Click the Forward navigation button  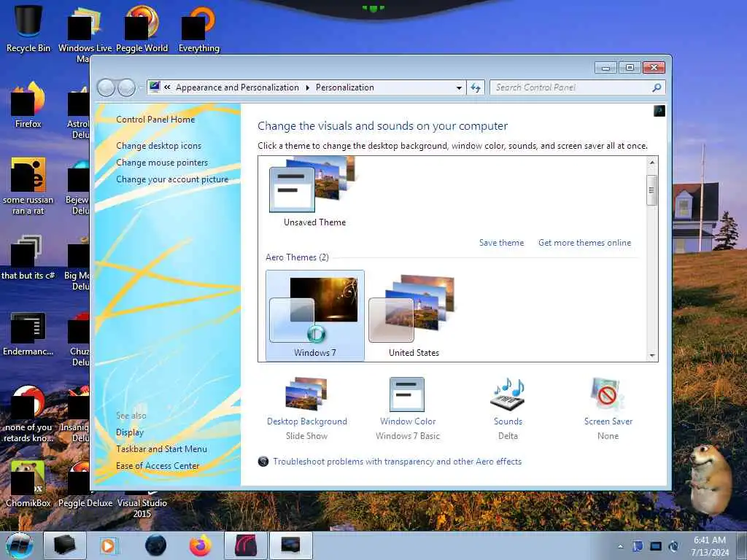126,87
